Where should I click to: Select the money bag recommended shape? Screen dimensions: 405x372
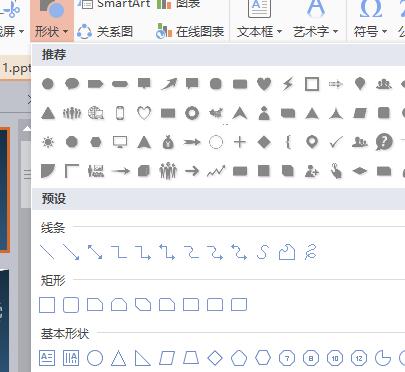point(168,142)
